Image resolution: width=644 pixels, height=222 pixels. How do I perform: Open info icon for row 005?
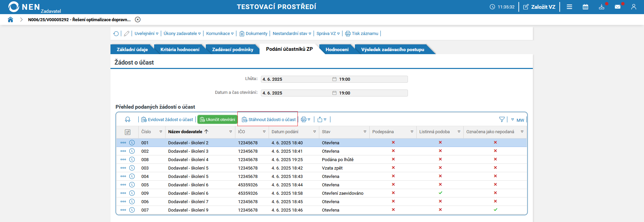[x=132, y=185]
